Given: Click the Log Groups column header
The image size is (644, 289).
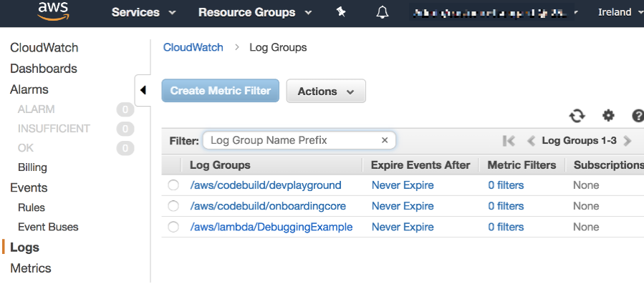Looking at the screenshot, I should 220,165.
